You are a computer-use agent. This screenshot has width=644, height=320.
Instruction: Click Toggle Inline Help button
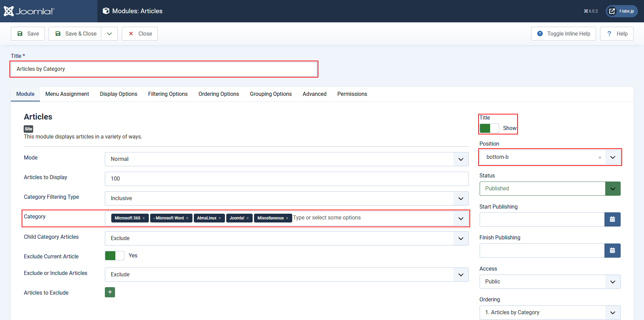click(x=563, y=34)
